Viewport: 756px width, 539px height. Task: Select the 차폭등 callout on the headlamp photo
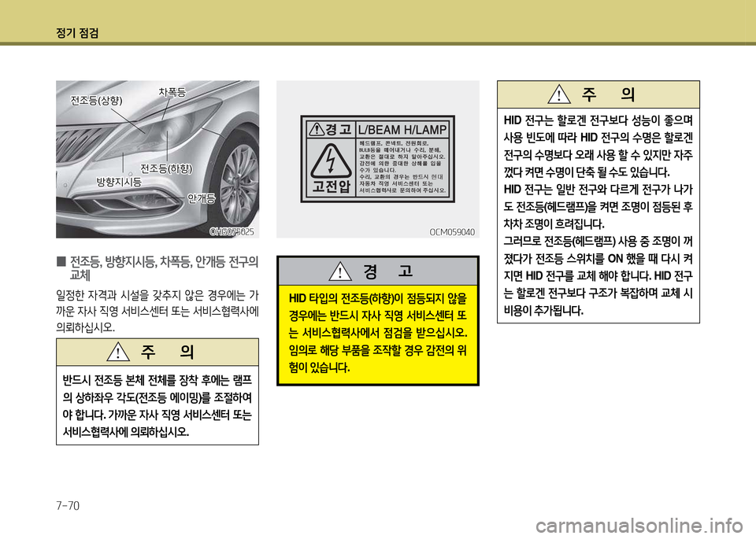pyautogui.click(x=172, y=92)
